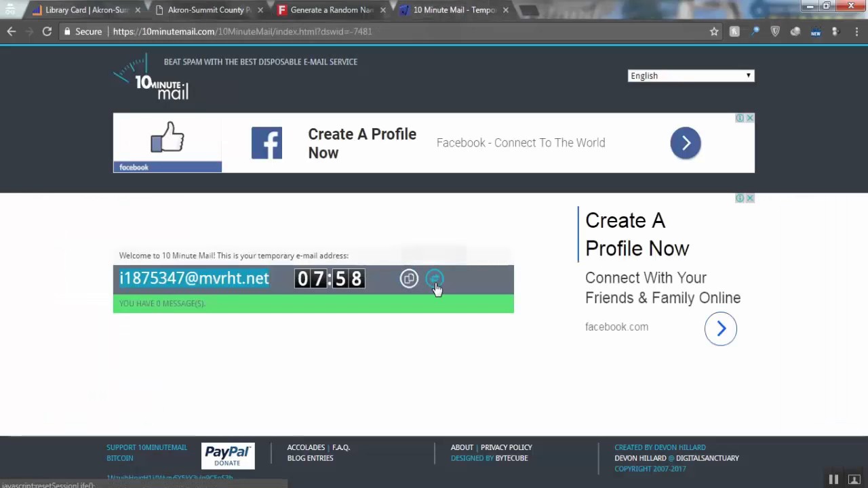868x488 pixels.
Task: Click the 07:58 countdown timer
Action: point(330,279)
